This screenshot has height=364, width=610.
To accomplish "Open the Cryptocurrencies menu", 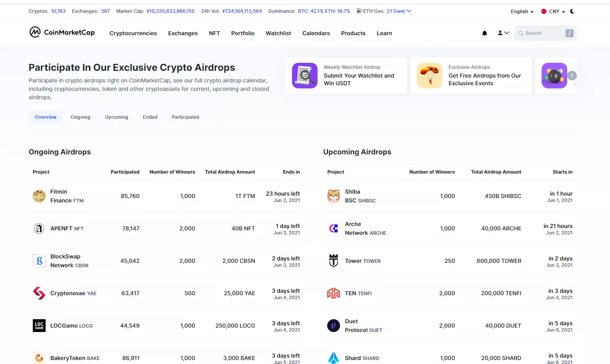I will 133,33.
